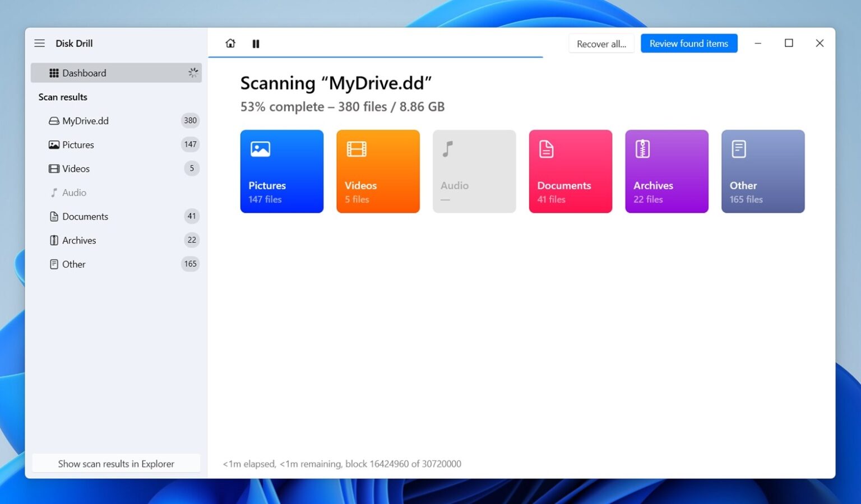Open the Videos tile with 5 files
861x504 pixels.
coord(378,171)
